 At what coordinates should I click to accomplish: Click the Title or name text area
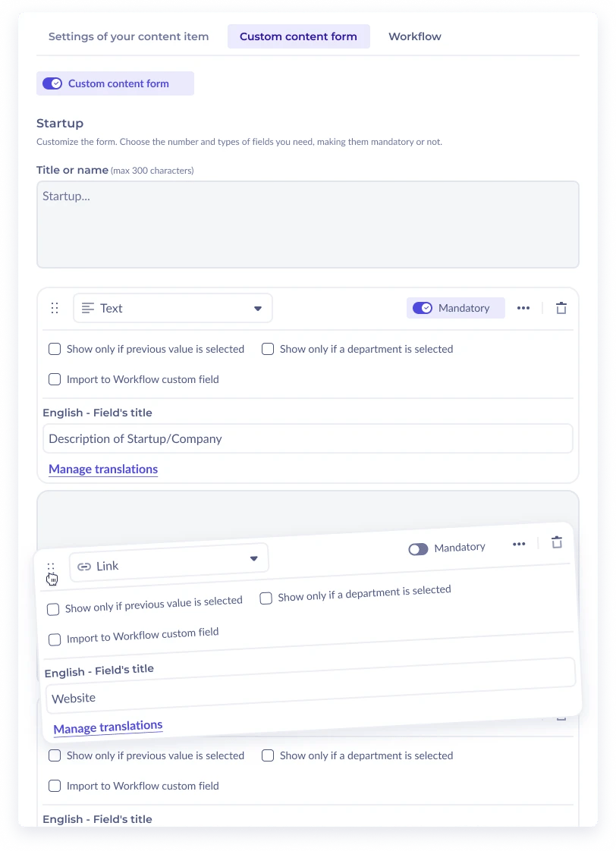coord(307,224)
